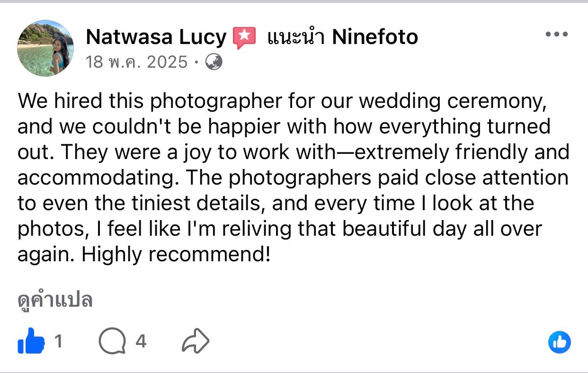This screenshot has height=373, width=588.
Task: Click the globe public audience icon
Action: 214,62
